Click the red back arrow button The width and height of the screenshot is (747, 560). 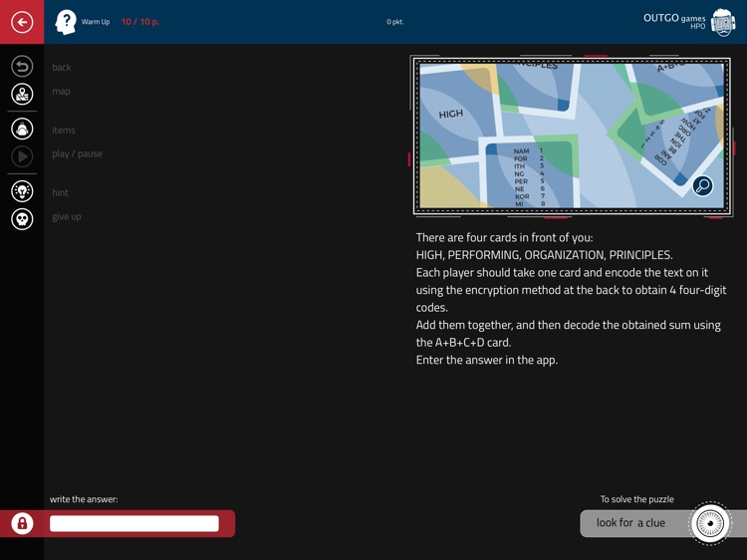coord(22,22)
